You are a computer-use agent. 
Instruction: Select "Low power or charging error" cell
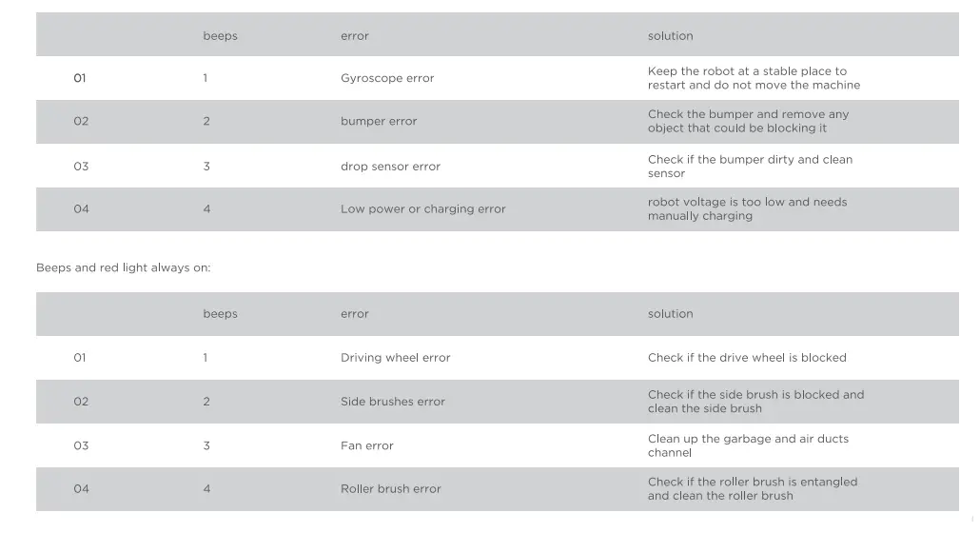[423, 209]
